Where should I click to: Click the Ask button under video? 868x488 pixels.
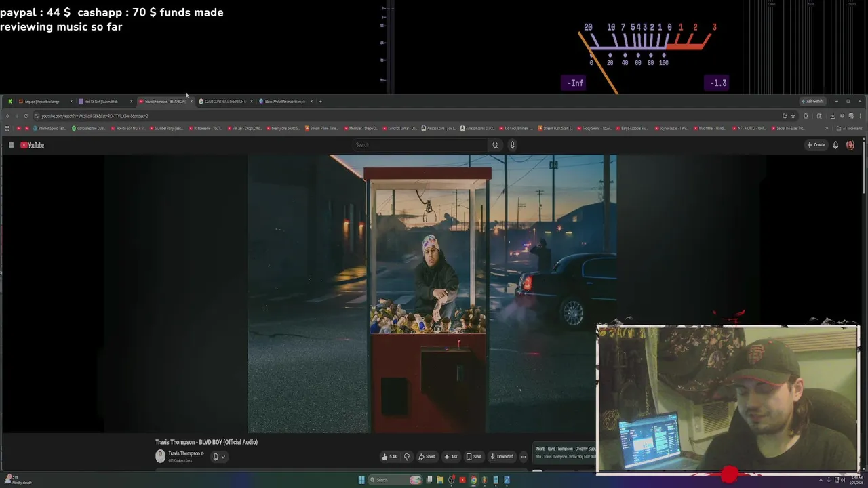[x=451, y=457]
